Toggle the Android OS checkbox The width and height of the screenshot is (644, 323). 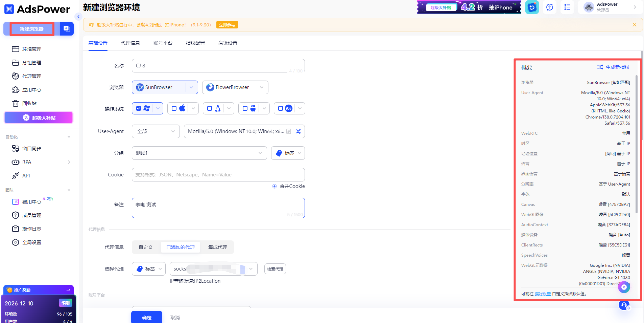(x=245, y=108)
